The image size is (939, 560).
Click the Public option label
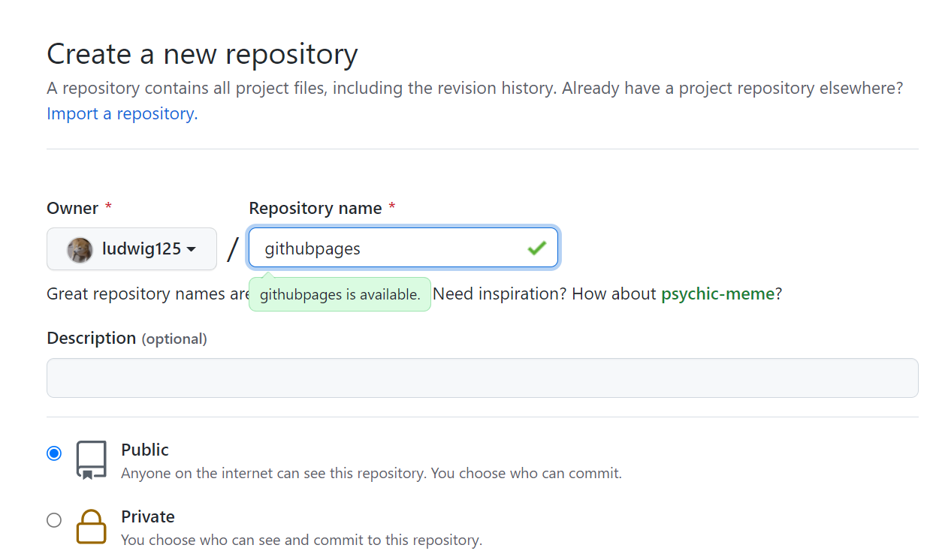coord(145,450)
